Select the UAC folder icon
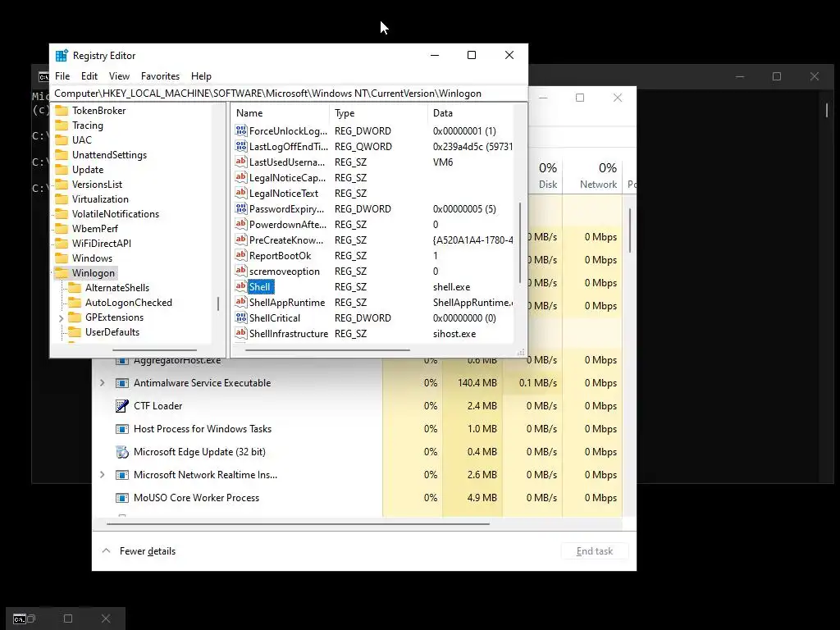The image size is (840, 630). tap(62, 139)
